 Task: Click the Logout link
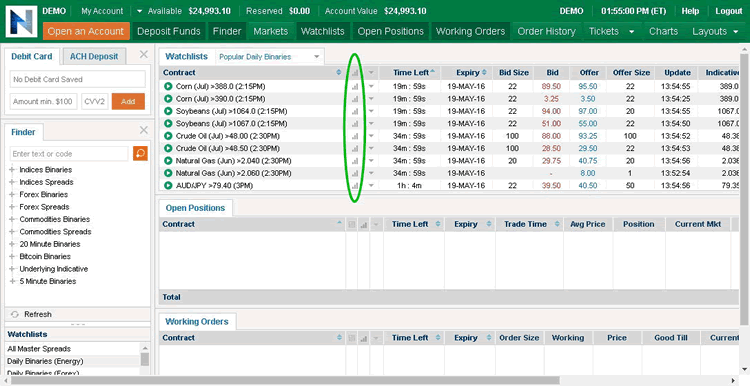[728, 11]
